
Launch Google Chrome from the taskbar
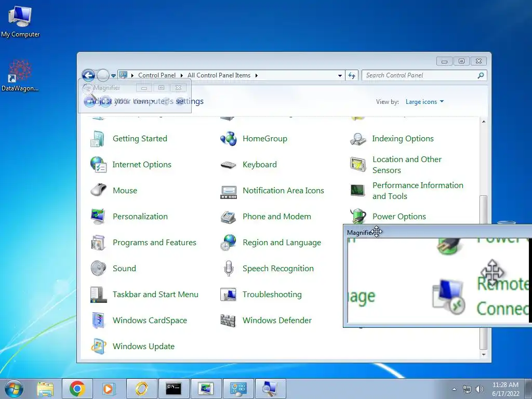[77, 389]
